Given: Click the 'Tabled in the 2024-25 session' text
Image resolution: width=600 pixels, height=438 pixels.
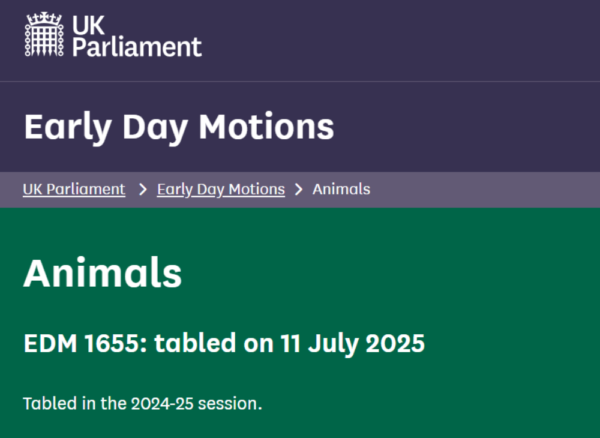Looking at the screenshot, I should click(142, 404).
